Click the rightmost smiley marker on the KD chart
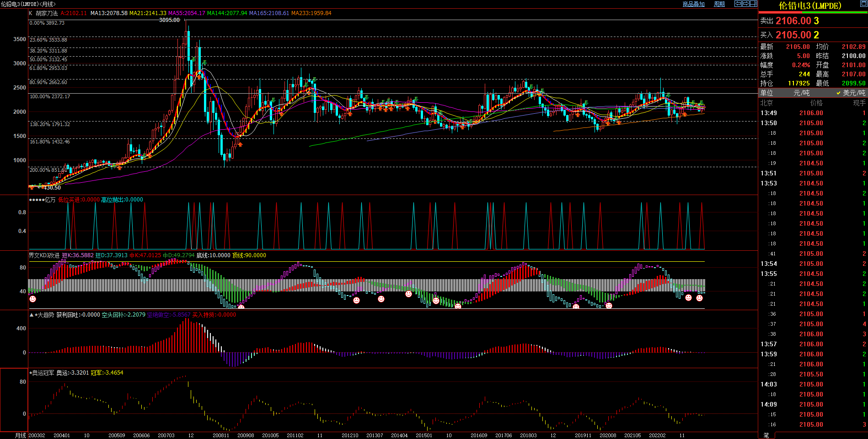This screenshot has height=439, width=868. tap(699, 298)
